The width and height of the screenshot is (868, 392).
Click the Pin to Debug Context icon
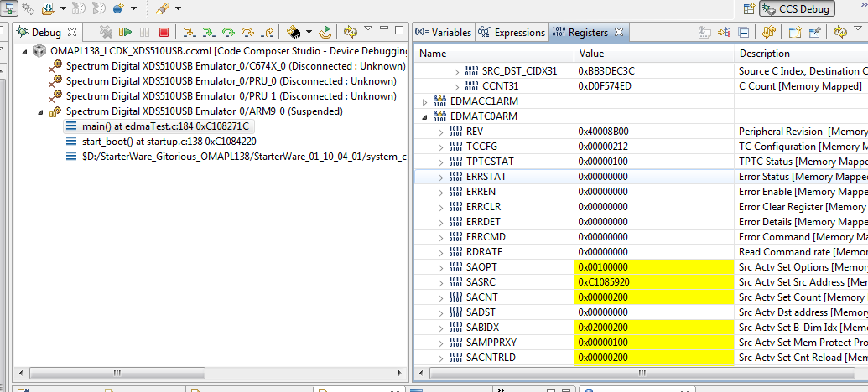coord(814,33)
